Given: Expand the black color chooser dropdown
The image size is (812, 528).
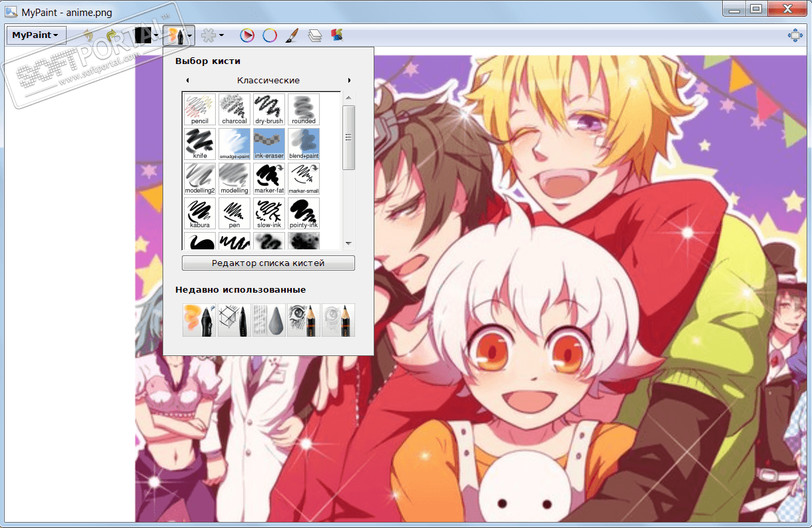Looking at the screenshot, I should 155,35.
